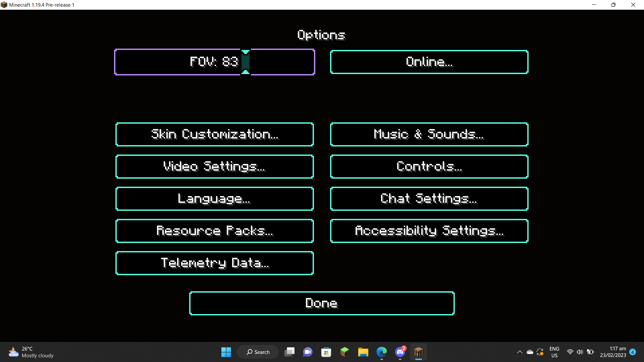
Task: Open Accessibility Settings
Action: [x=429, y=231]
